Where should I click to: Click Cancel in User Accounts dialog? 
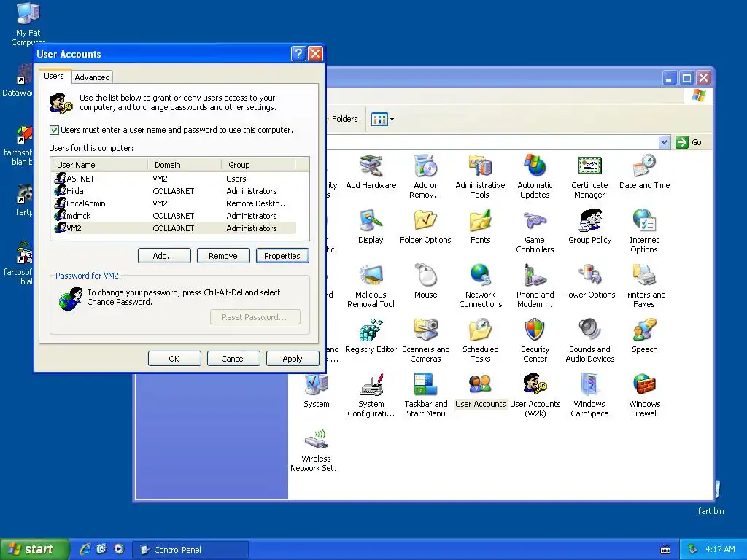click(x=233, y=359)
